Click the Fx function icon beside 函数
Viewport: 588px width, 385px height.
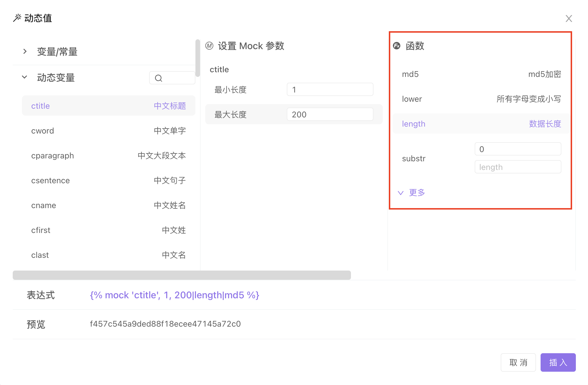397,46
